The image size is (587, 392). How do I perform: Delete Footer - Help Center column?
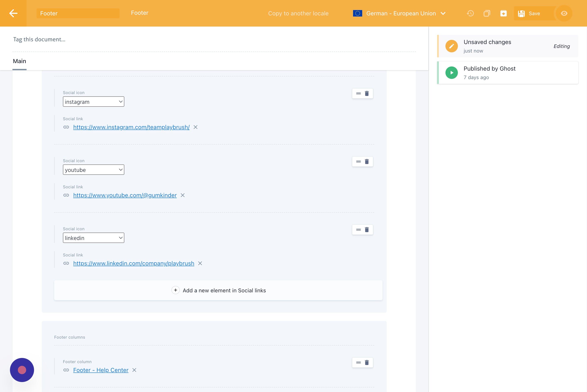367,363
